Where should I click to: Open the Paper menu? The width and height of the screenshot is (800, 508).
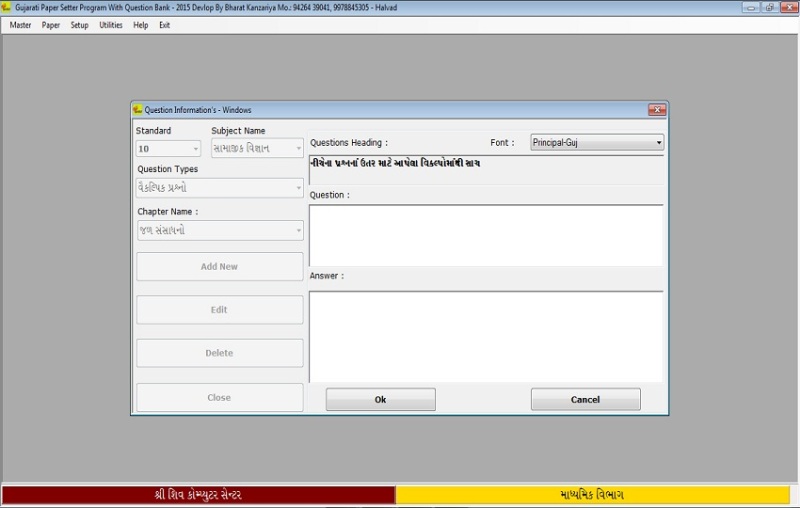click(51, 25)
